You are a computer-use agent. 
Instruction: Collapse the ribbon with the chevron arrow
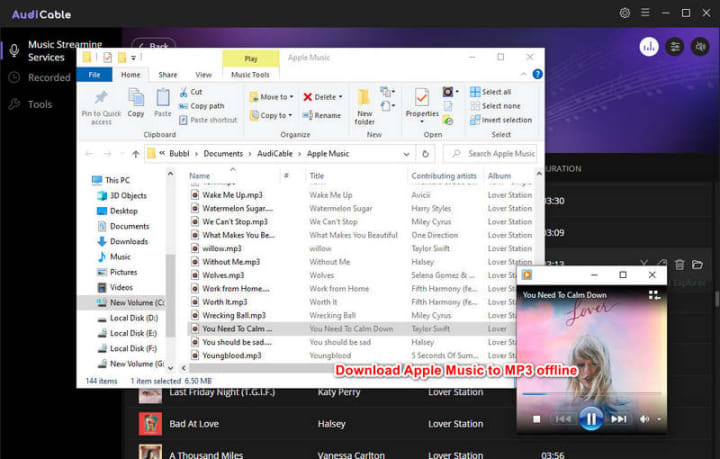click(523, 74)
